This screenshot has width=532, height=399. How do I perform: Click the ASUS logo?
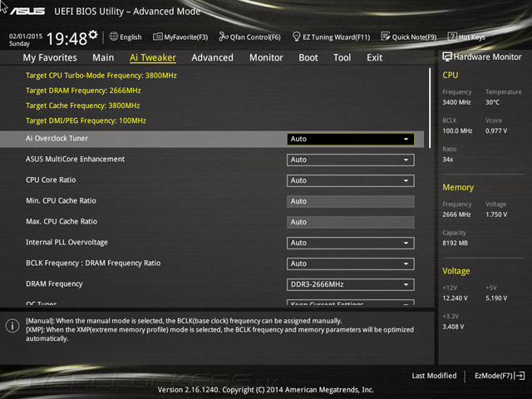coord(27,12)
